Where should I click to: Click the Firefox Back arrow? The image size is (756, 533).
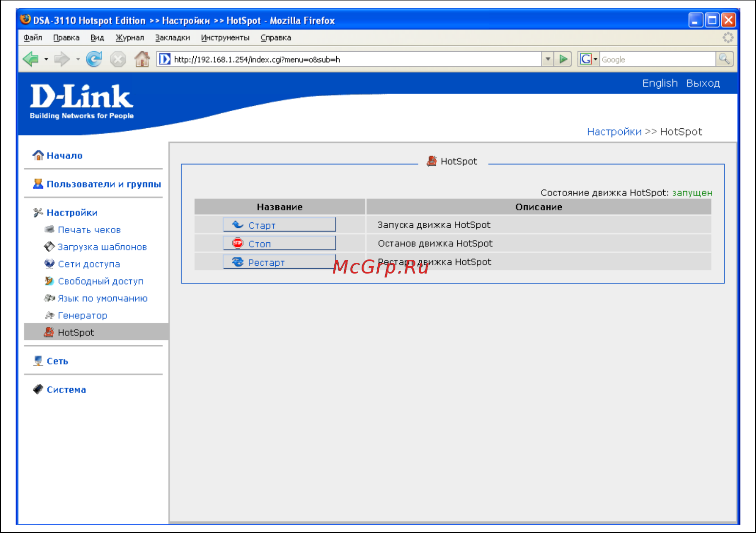click(x=31, y=59)
